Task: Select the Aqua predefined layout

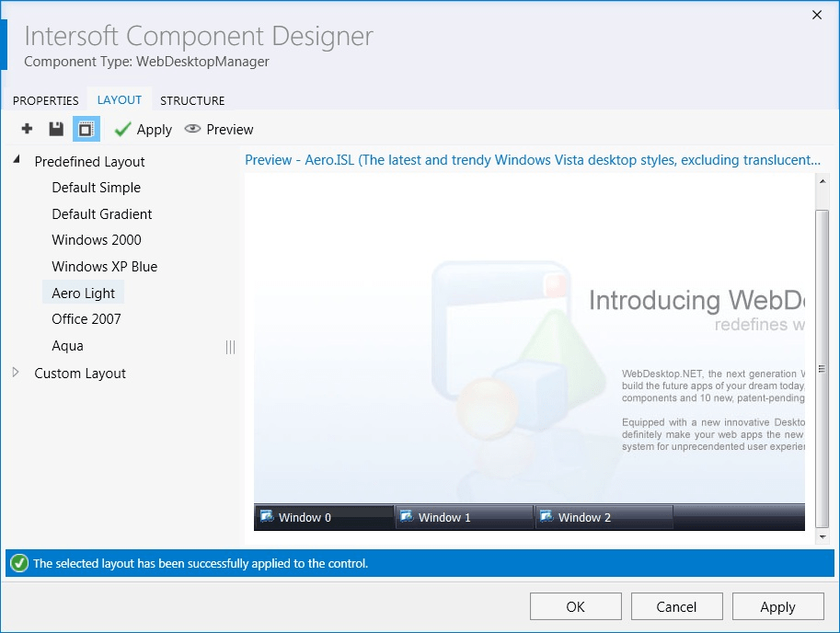Action: pyautogui.click(x=67, y=346)
